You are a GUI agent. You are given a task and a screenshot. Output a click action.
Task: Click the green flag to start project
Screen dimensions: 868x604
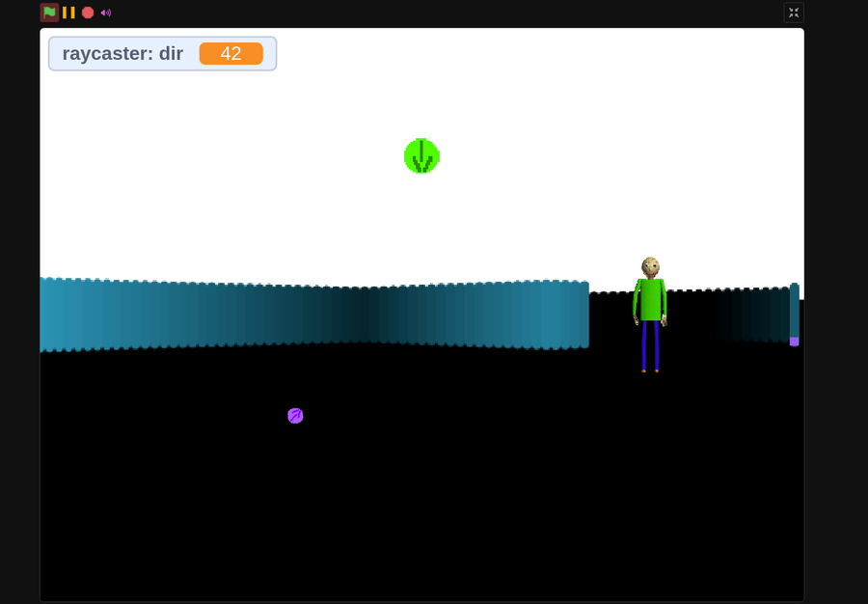(x=49, y=13)
